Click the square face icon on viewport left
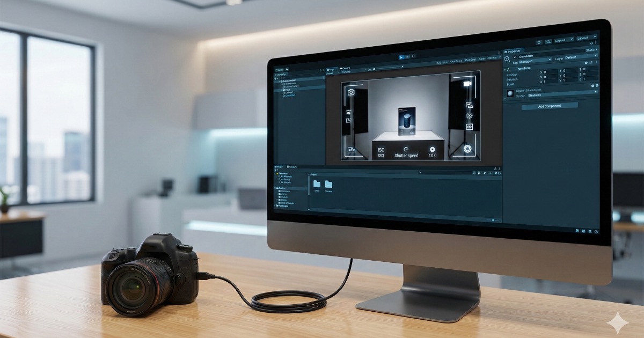Screen dimensions: 644x338 pos(348,120)
